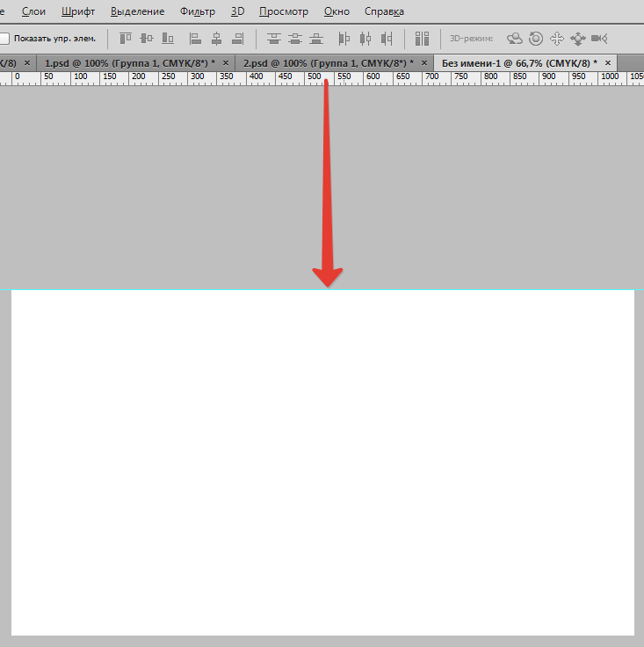644x647 pixels.
Task: Align horizontal centers of layers
Action: click(x=216, y=39)
